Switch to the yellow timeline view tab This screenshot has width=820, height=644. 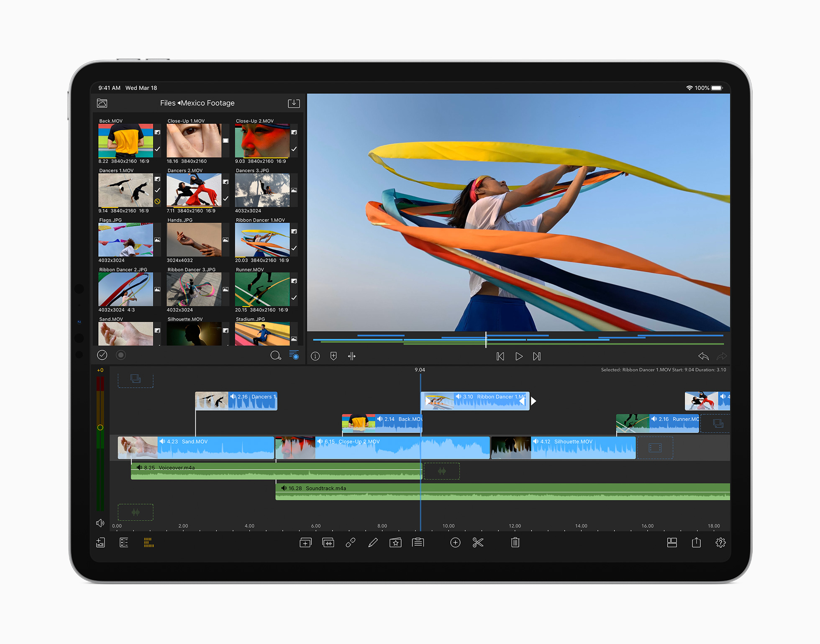[x=148, y=542]
